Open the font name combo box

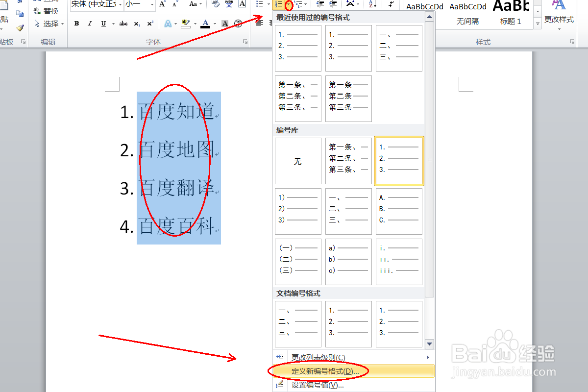(x=96, y=4)
